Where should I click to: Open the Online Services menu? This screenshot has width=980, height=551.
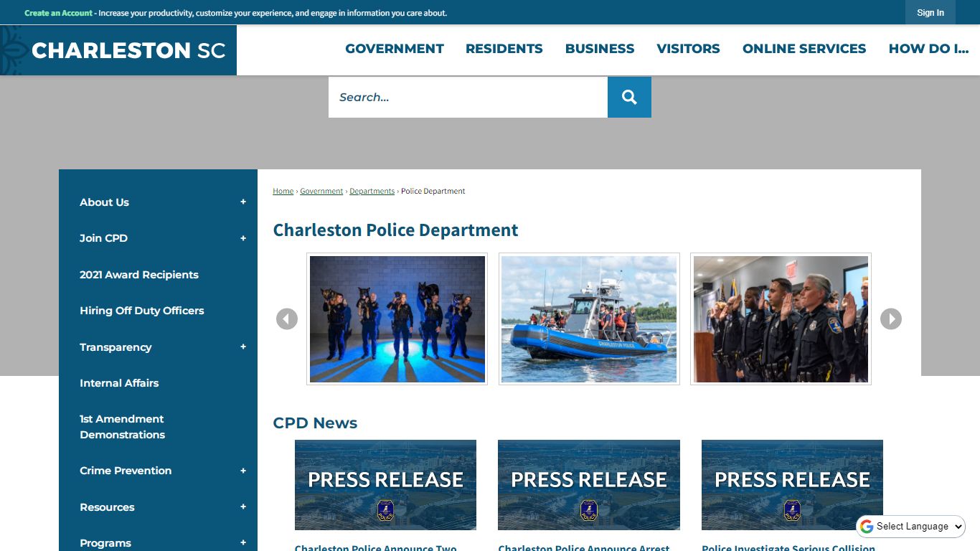click(804, 49)
